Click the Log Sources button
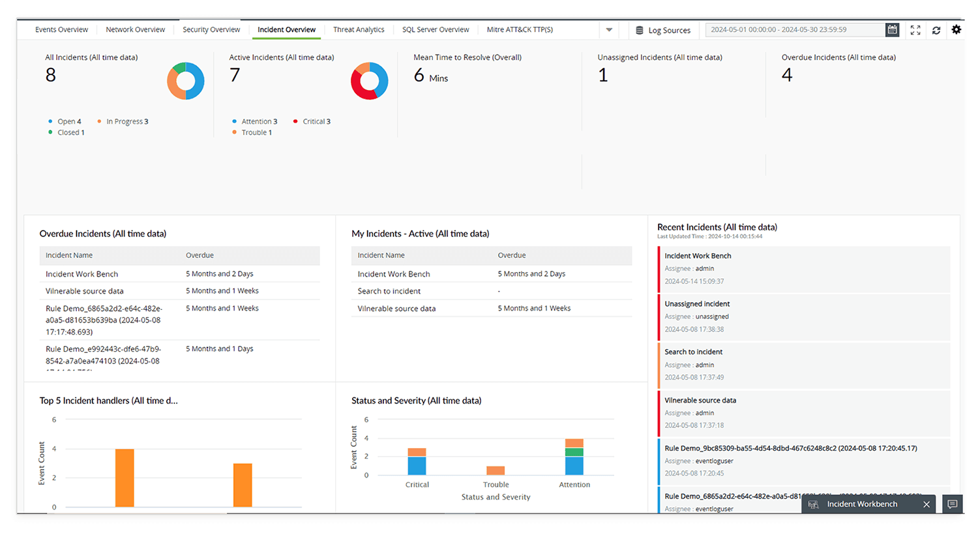This screenshot has height=535, width=980. (x=663, y=30)
